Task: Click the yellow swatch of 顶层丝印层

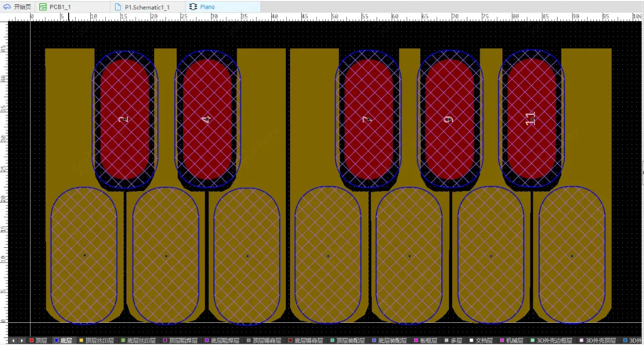Action: click(82, 341)
